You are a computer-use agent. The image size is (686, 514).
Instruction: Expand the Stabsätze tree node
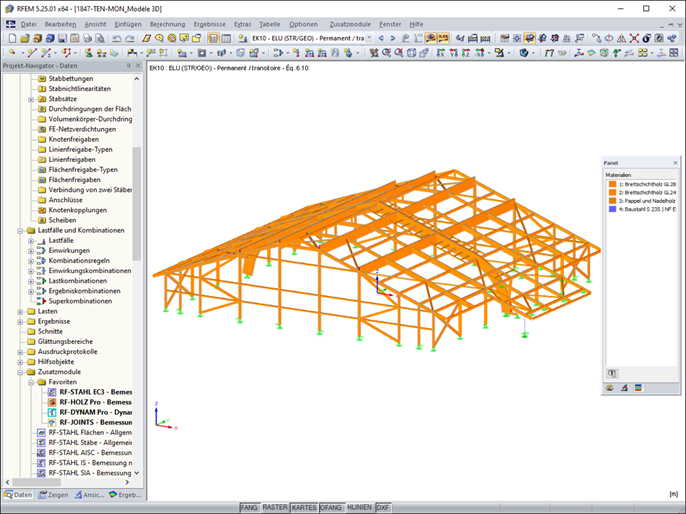(31, 99)
